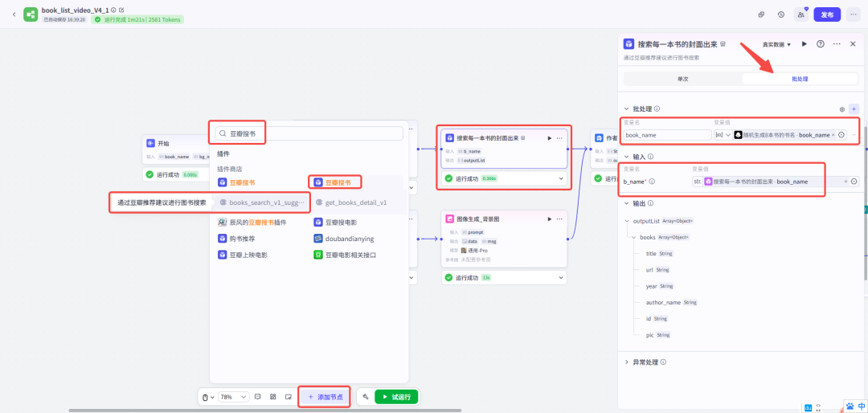Run the 搜索每一本书的封面出来 node from side panel
Image resolution: width=868 pixels, height=413 pixels.
click(x=805, y=44)
